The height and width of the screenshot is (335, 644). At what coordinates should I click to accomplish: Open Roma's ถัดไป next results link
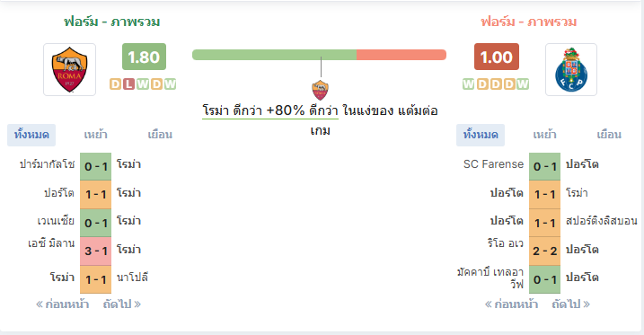(x=122, y=304)
